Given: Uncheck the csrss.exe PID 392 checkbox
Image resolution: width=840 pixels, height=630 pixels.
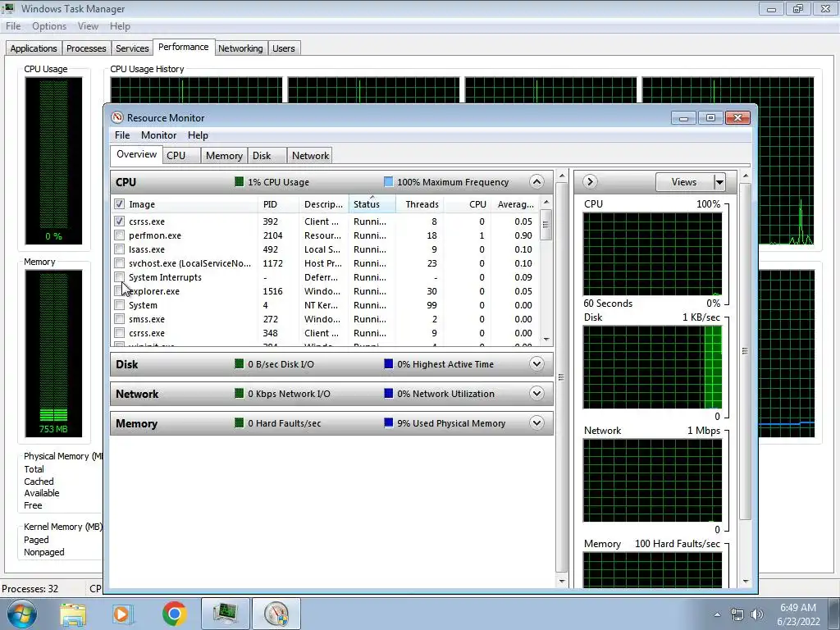Looking at the screenshot, I should tap(119, 221).
